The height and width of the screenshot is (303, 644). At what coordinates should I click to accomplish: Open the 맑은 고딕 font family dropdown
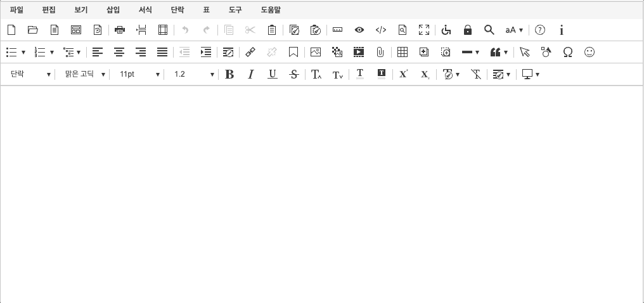point(85,75)
